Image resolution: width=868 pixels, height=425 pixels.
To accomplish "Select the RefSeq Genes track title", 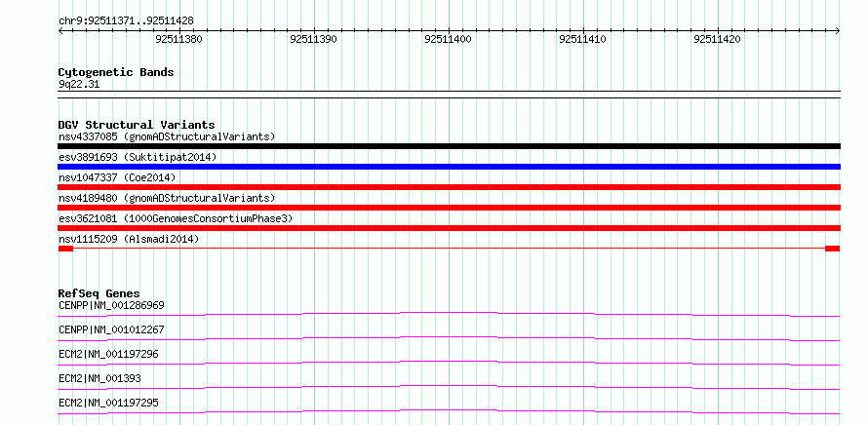I will (x=99, y=293).
